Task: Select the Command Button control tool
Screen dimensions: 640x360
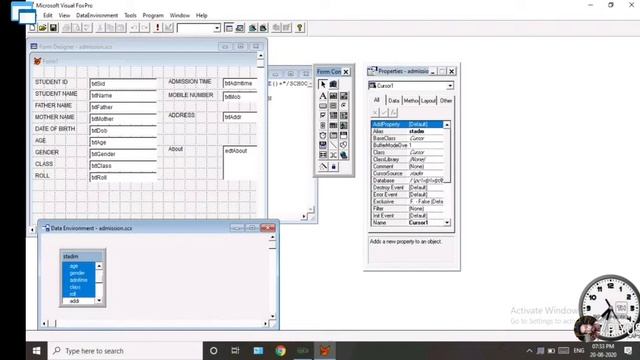Action: point(323,106)
